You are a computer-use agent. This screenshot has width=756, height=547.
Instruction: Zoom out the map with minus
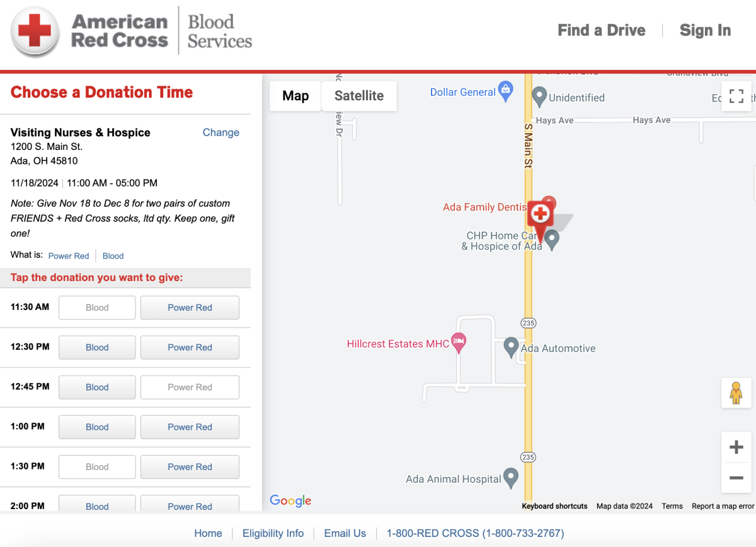pyautogui.click(x=736, y=478)
